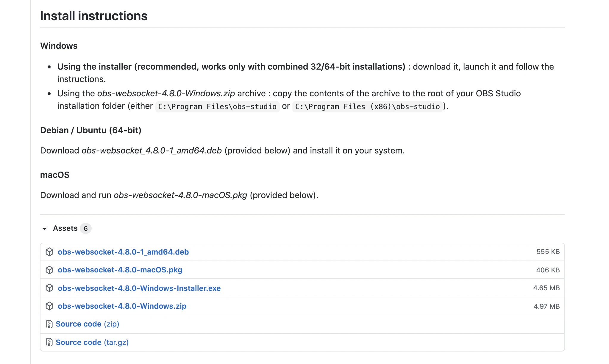
Task: Click the package icon beside the macOS.pkg asset
Action: [49, 270]
